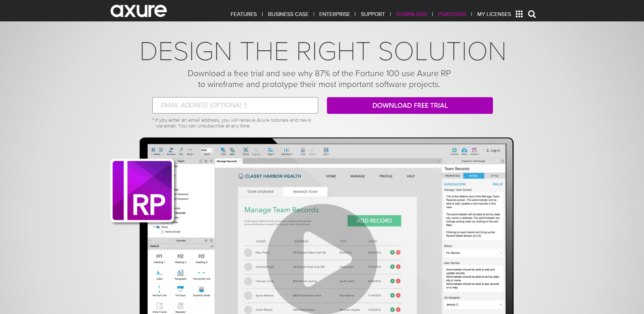Click the Libraries panel search icon
The height and width of the screenshot is (314, 644).
click(211, 240)
